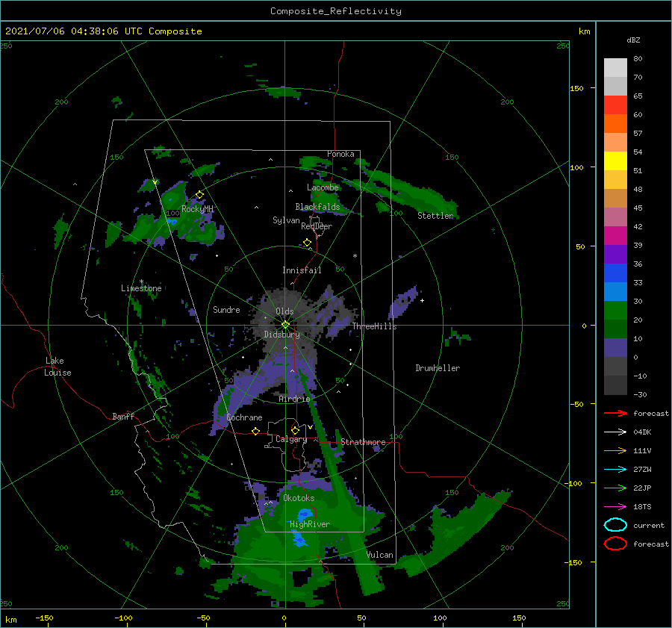This screenshot has height=628, width=672.
Task: Click the yellow radar-site diamond between Olds and Didsbury
Action: (285, 325)
